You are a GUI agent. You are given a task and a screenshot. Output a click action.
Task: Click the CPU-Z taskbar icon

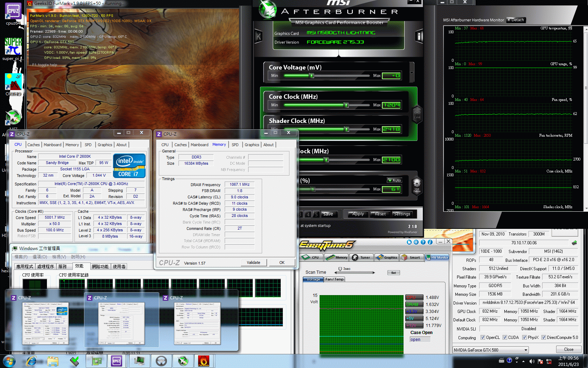117,361
